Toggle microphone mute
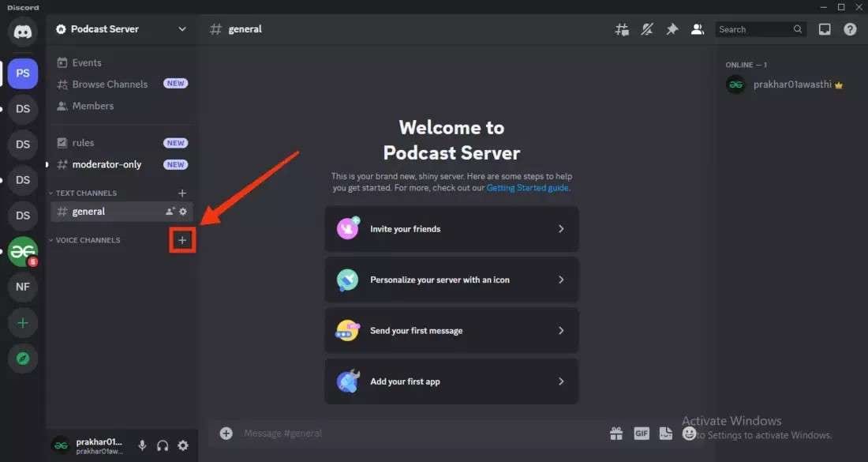Screen dimensions: 868x462 [142, 445]
